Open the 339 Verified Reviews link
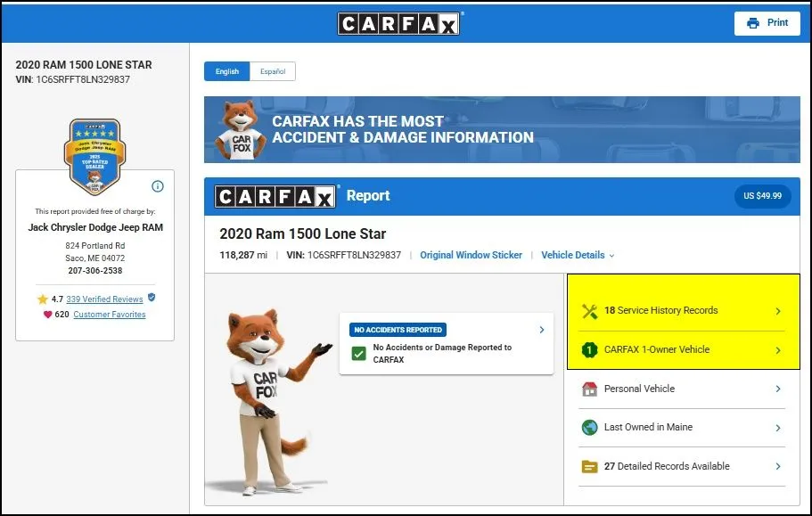 104,299
